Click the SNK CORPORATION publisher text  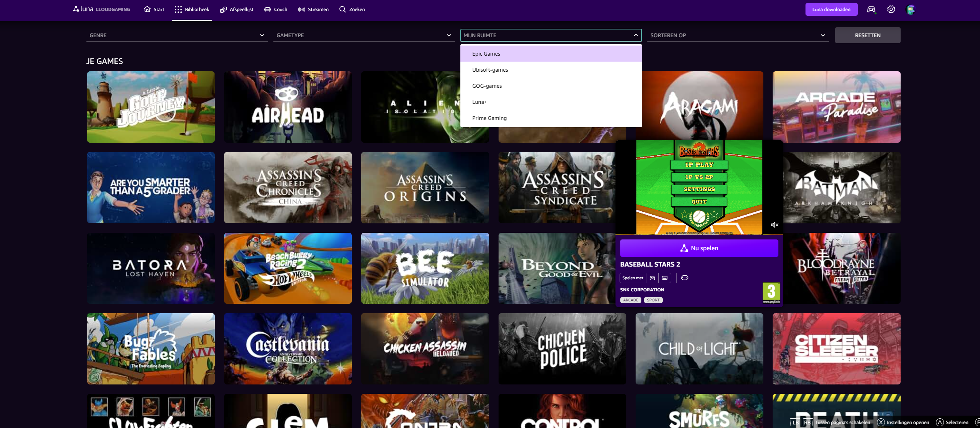pos(642,290)
